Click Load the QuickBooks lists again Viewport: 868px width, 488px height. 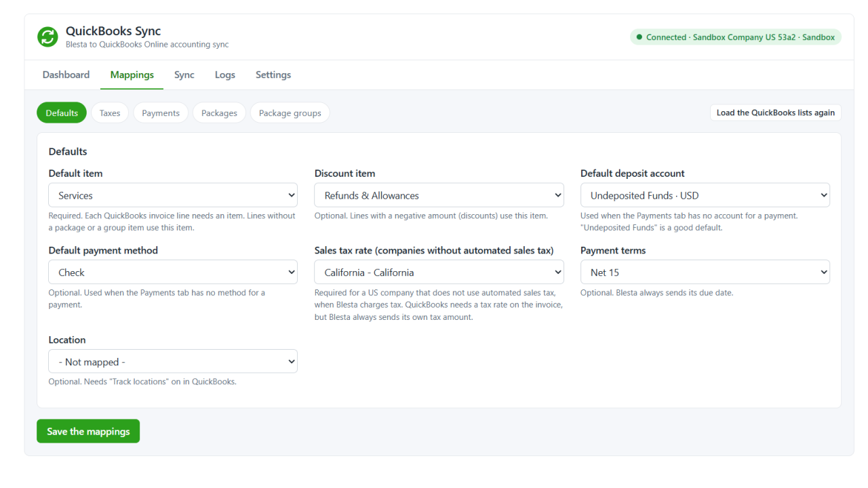776,113
